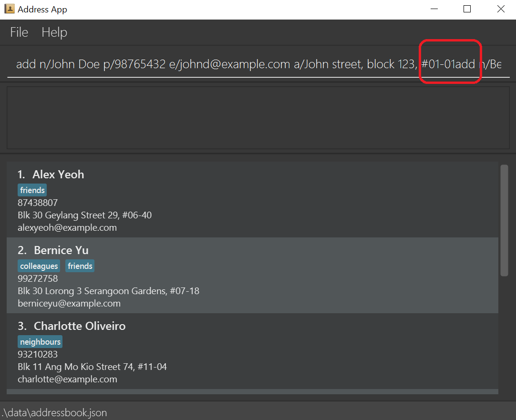
Task: Click phone number 87438807
Action: pyautogui.click(x=38, y=203)
